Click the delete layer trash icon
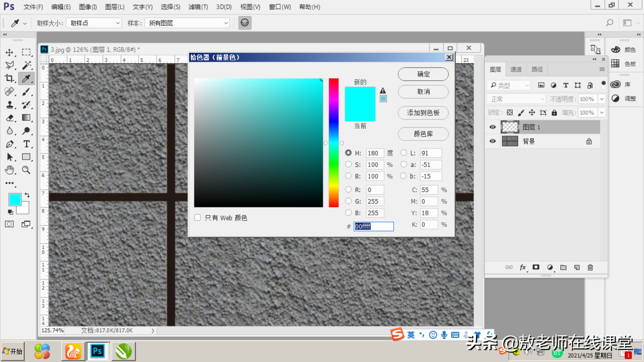Viewport: 644px width, 362px height. point(590,268)
